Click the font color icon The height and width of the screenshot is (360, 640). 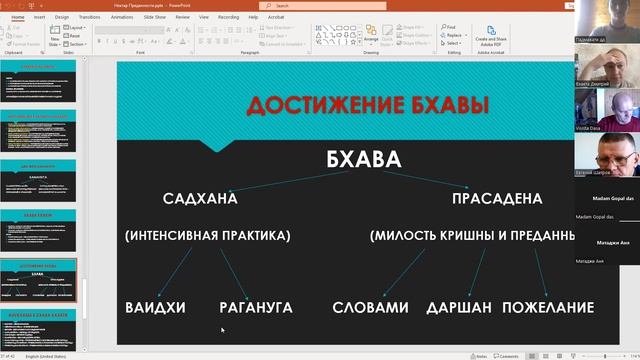click(x=183, y=41)
